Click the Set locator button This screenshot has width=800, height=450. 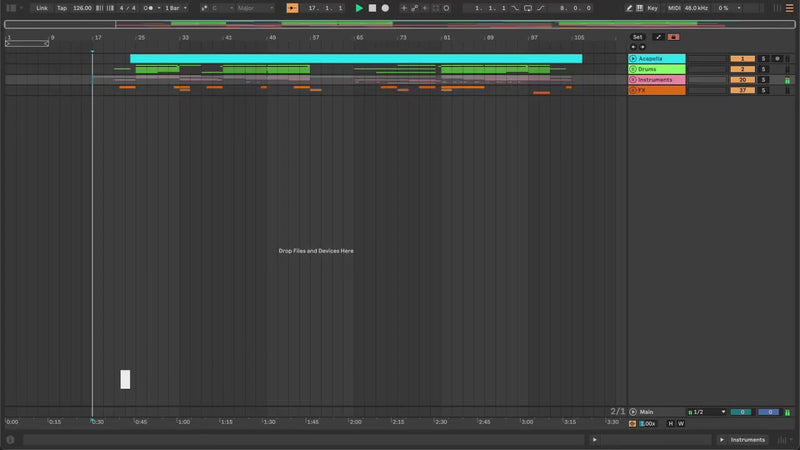tap(638, 37)
